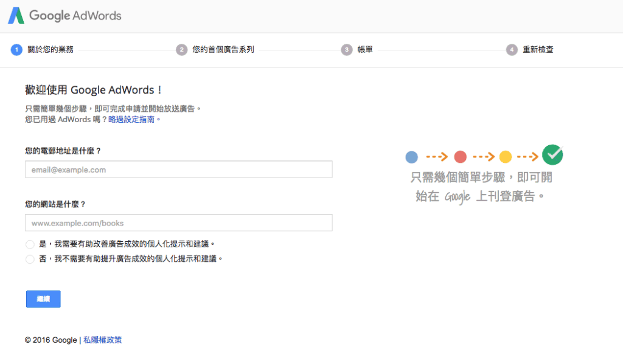
Task: Select step label 關於您的業務
Action: click(50, 50)
